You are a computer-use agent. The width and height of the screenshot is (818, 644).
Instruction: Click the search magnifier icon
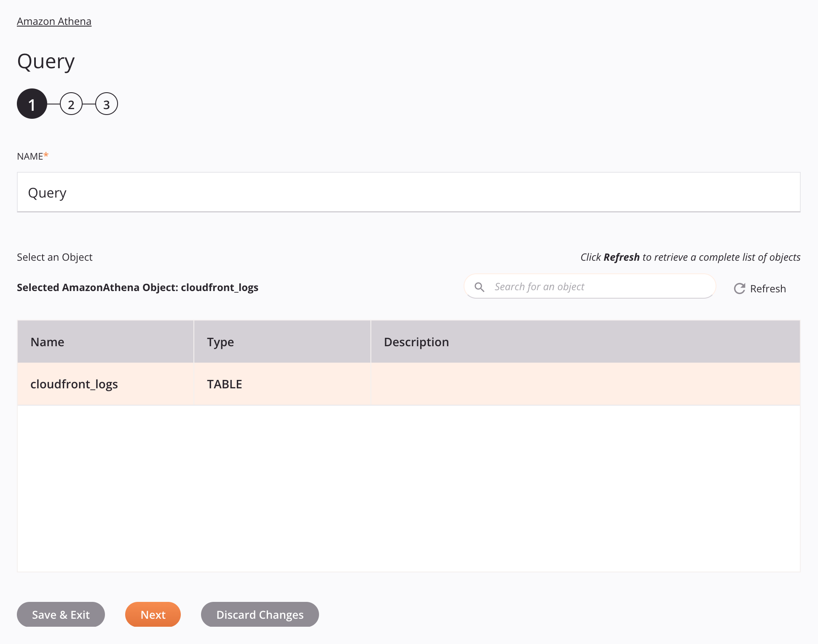480,286
